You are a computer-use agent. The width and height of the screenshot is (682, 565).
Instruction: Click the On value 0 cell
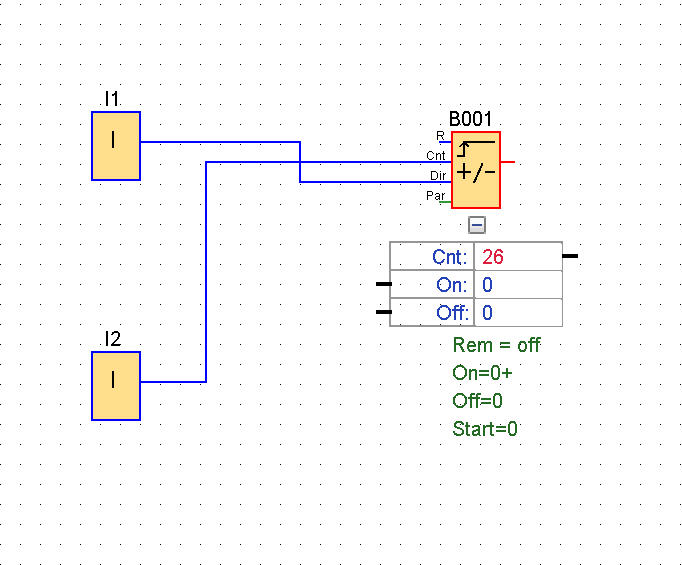tap(518, 285)
